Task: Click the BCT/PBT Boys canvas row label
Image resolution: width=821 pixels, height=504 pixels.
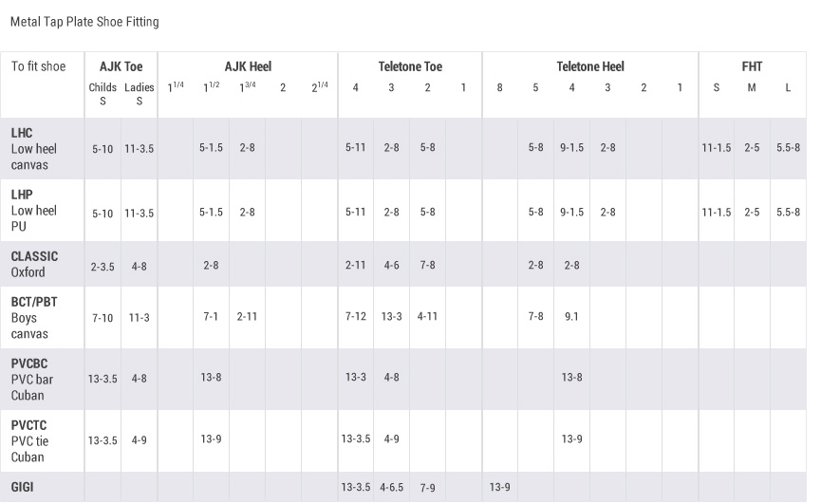Action: click(34, 318)
